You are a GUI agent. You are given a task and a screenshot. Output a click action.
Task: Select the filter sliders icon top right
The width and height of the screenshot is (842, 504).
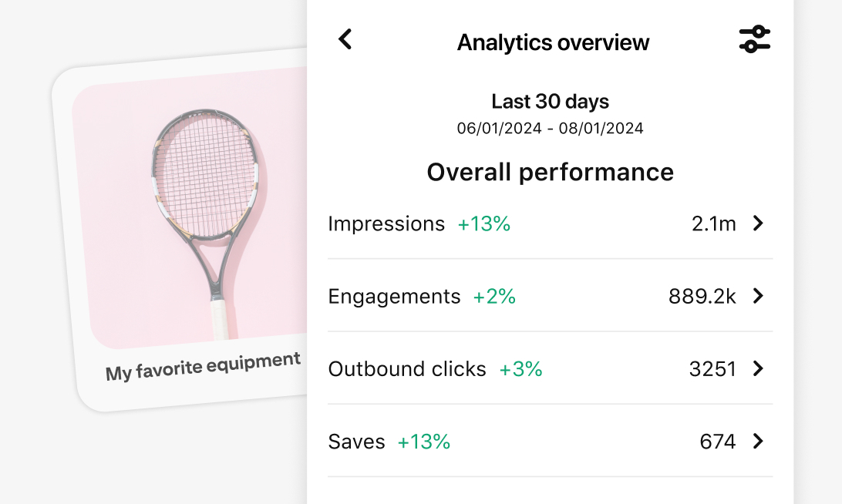[x=755, y=39]
